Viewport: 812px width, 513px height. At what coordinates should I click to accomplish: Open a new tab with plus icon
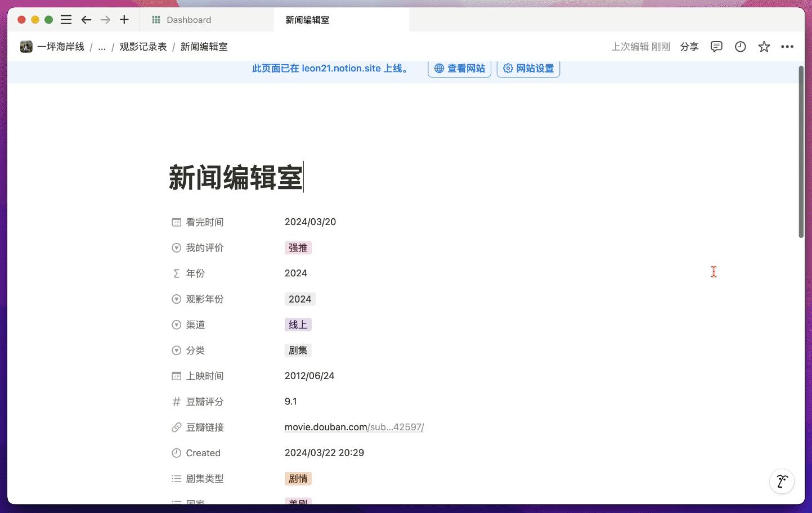coord(124,20)
